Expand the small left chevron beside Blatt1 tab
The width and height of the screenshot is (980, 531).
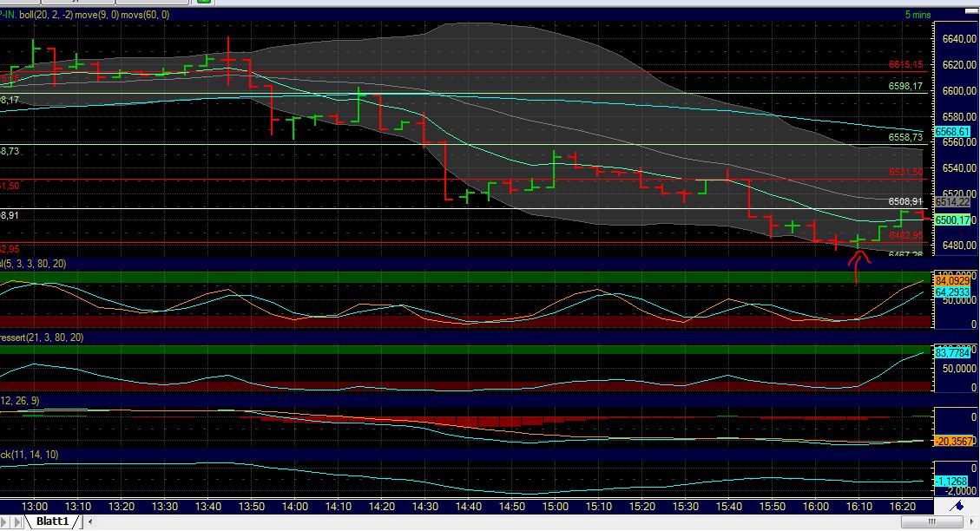tap(89, 522)
